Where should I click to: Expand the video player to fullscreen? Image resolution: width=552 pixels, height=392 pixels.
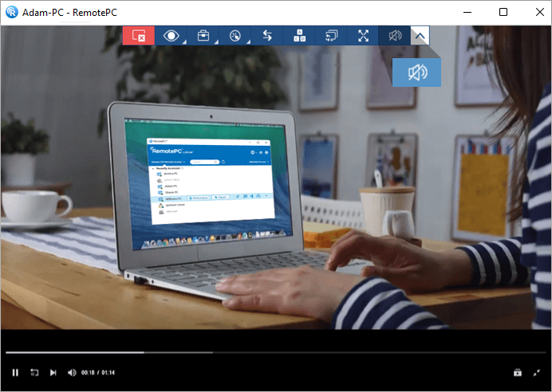[537, 372]
